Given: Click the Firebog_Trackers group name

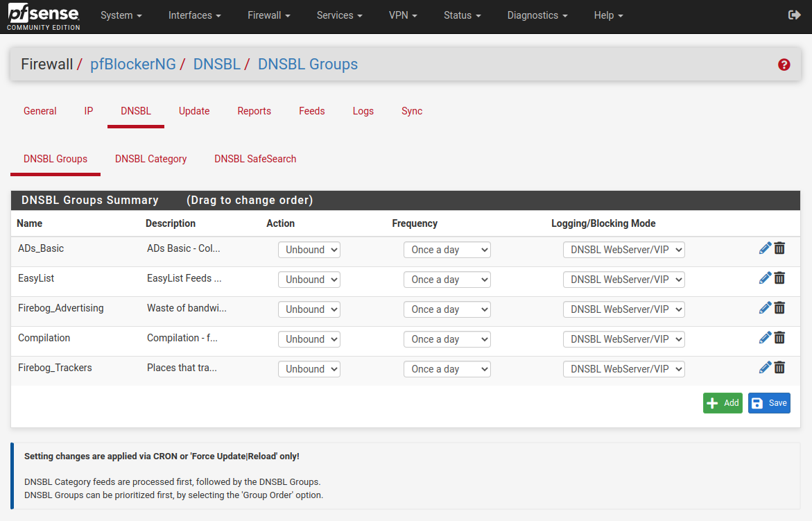Looking at the screenshot, I should [x=55, y=368].
